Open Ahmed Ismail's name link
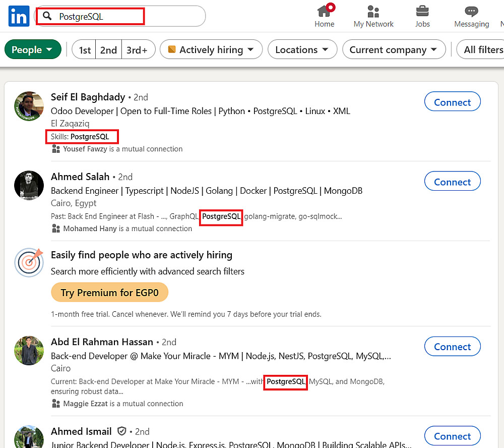Viewport: 504px width, 448px height. click(x=81, y=431)
